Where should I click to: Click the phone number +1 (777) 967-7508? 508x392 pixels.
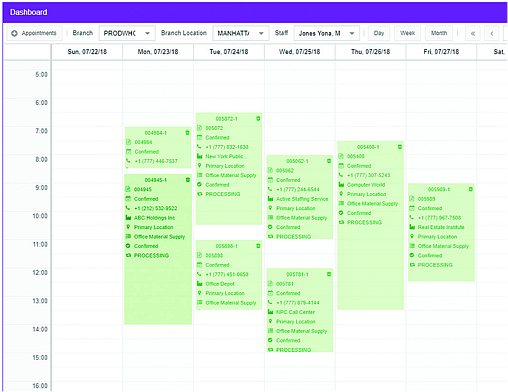(439, 218)
